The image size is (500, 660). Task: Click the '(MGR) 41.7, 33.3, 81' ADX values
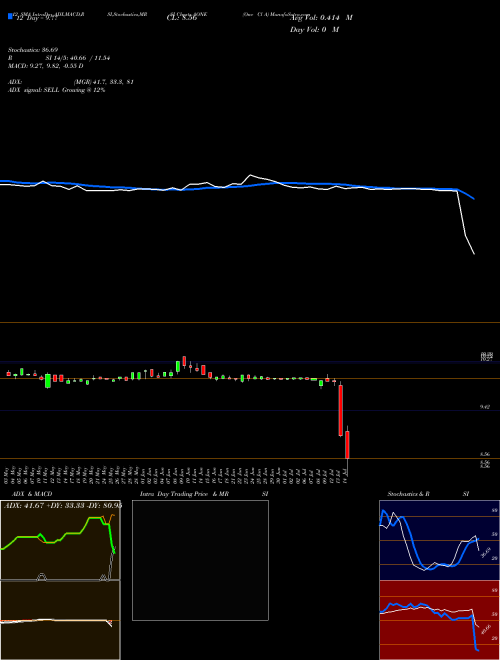[104, 82]
